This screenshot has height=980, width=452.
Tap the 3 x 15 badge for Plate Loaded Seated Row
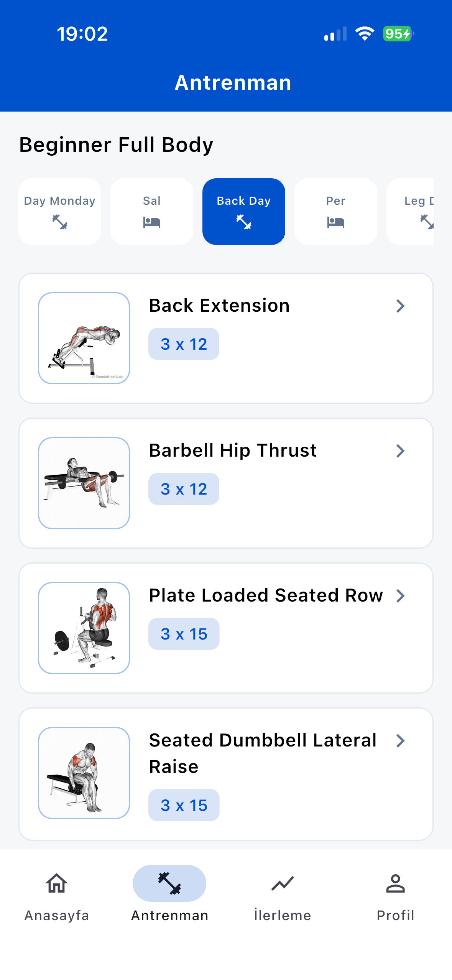click(184, 634)
